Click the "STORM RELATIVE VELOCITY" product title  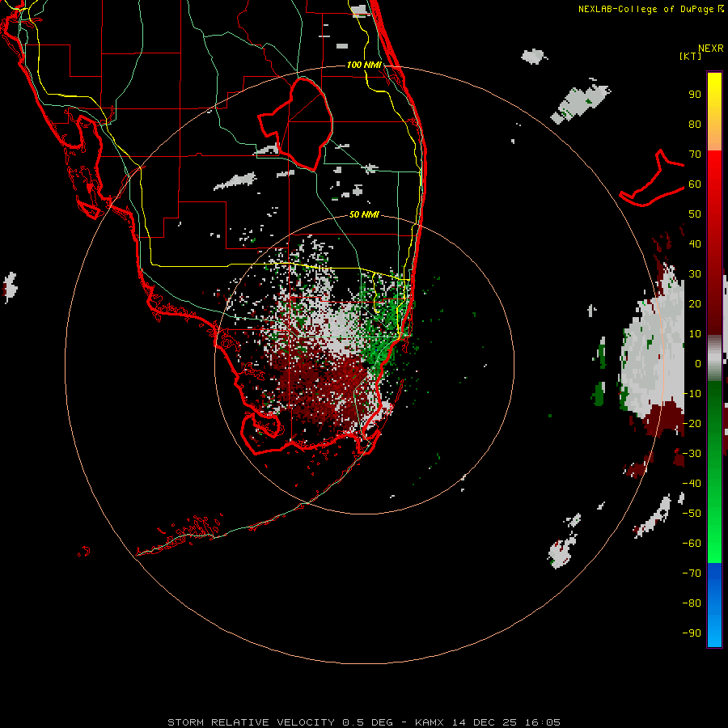[x=251, y=722]
